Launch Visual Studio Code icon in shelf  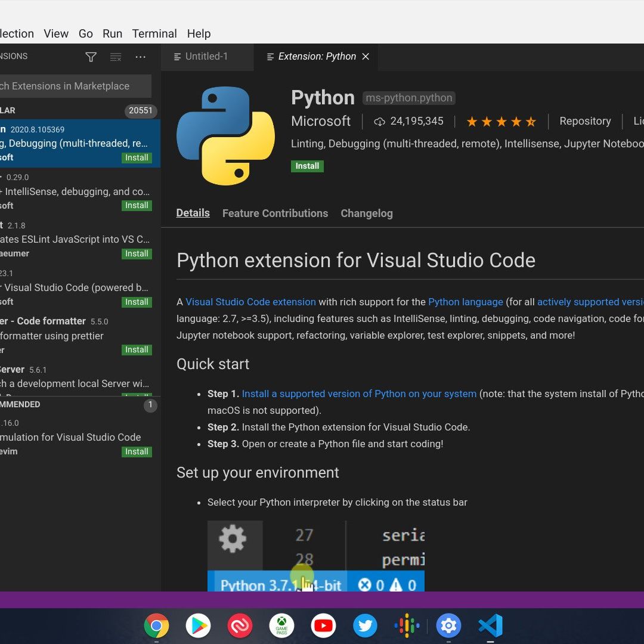click(490, 626)
